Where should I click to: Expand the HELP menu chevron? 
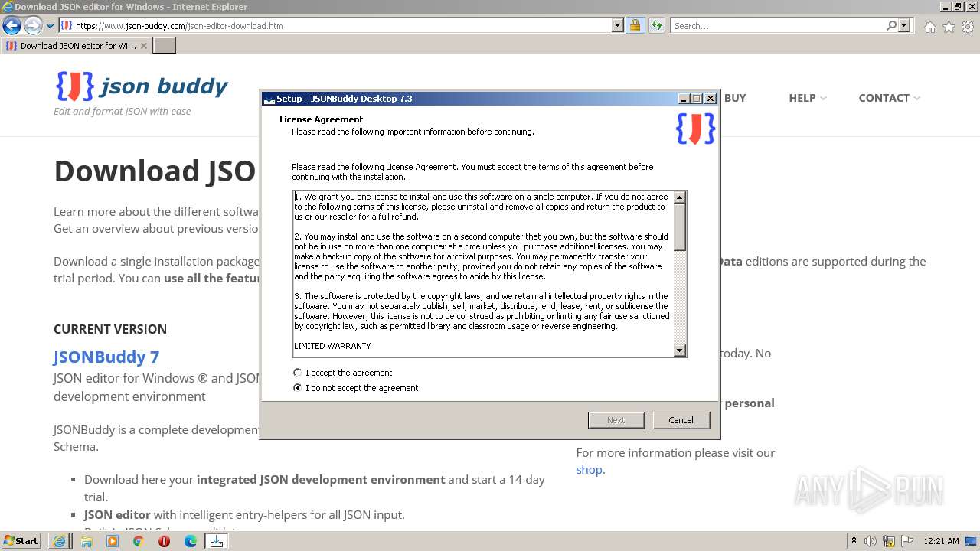[823, 99]
